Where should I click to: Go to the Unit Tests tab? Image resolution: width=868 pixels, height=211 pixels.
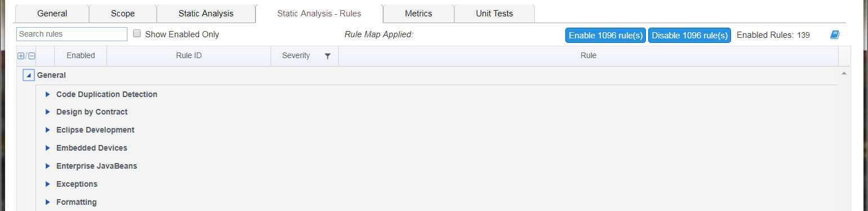tap(494, 14)
